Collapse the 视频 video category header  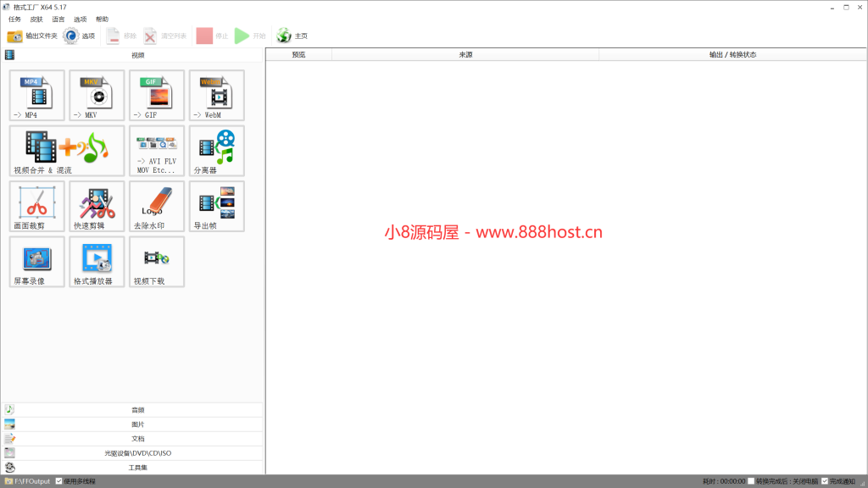tap(132, 55)
